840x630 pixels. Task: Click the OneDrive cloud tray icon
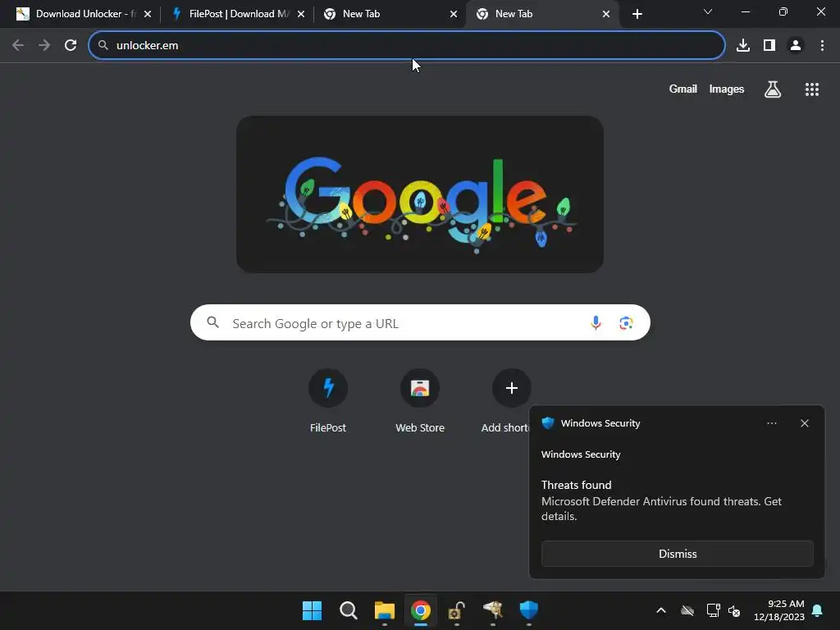[x=687, y=610]
